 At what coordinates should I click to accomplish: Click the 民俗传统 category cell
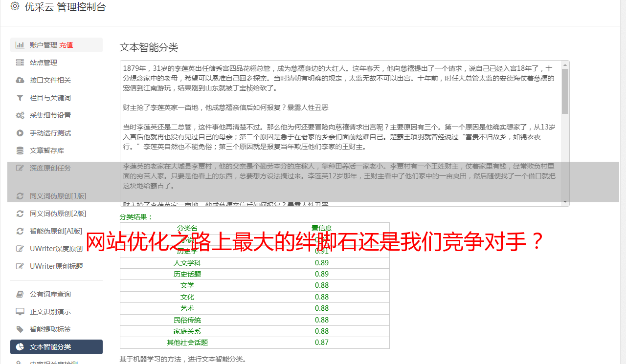pos(187,320)
